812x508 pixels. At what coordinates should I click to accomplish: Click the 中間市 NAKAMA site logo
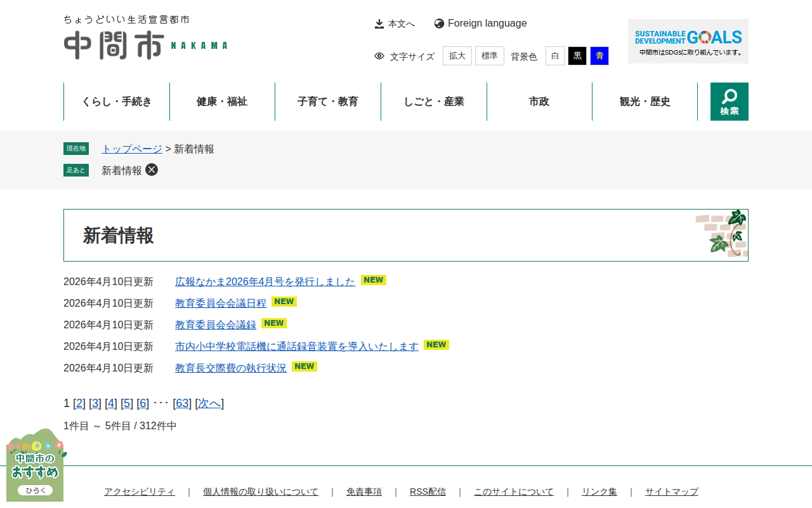pos(145,38)
